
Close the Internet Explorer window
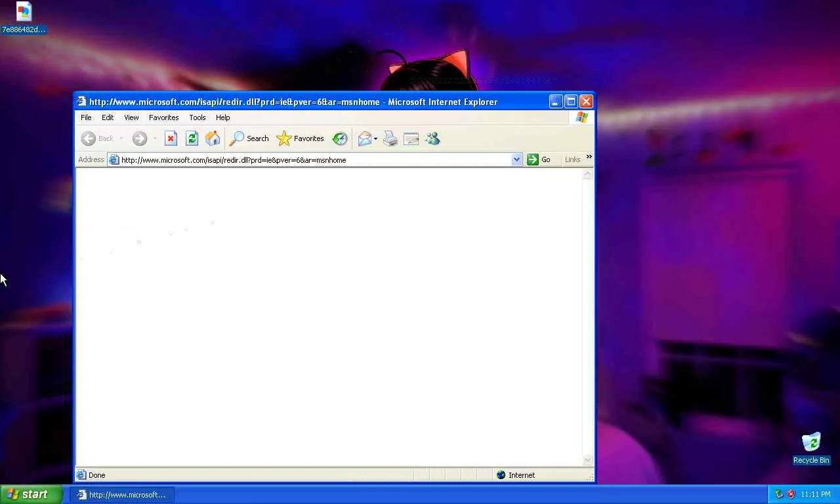point(586,102)
